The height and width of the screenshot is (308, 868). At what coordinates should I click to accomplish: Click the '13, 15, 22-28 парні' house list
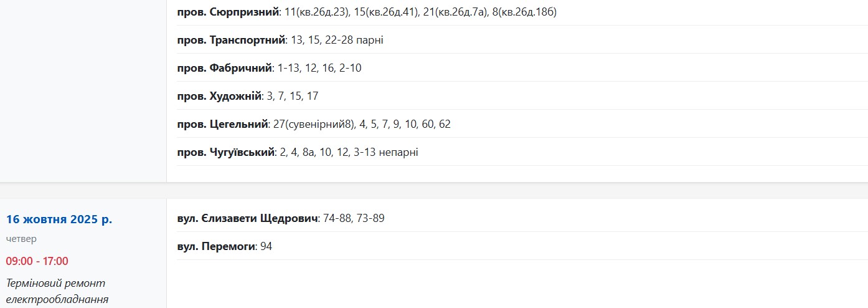337,40
